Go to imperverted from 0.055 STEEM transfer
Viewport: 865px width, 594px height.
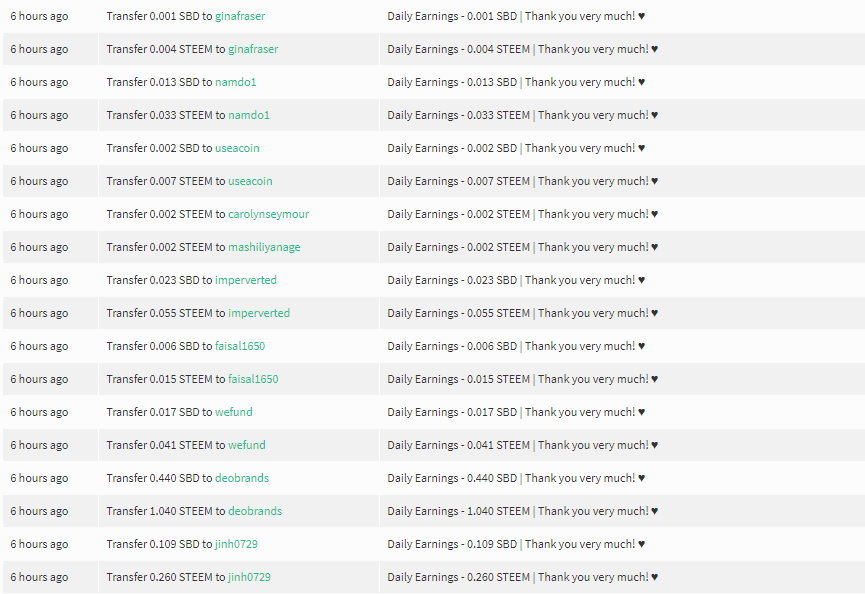click(259, 313)
